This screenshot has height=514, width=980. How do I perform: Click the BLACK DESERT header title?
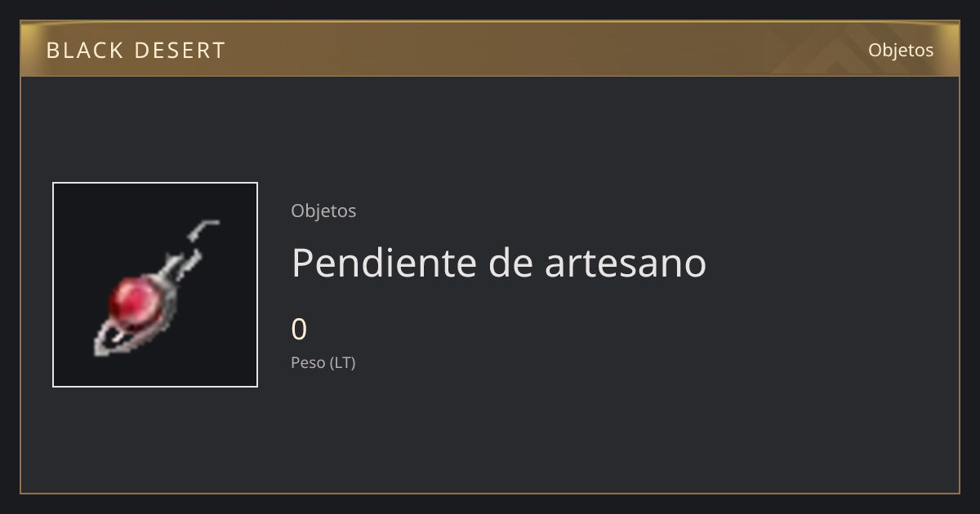pyautogui.click(x=136, y=51)
